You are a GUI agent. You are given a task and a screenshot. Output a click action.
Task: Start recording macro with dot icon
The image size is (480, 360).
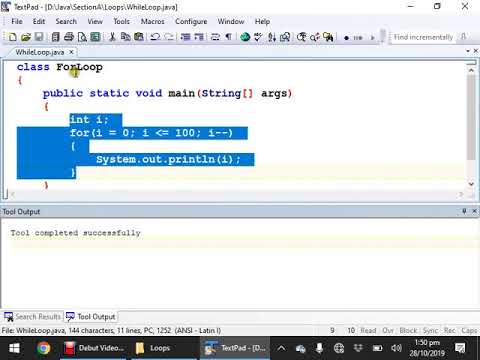point(346,38)
